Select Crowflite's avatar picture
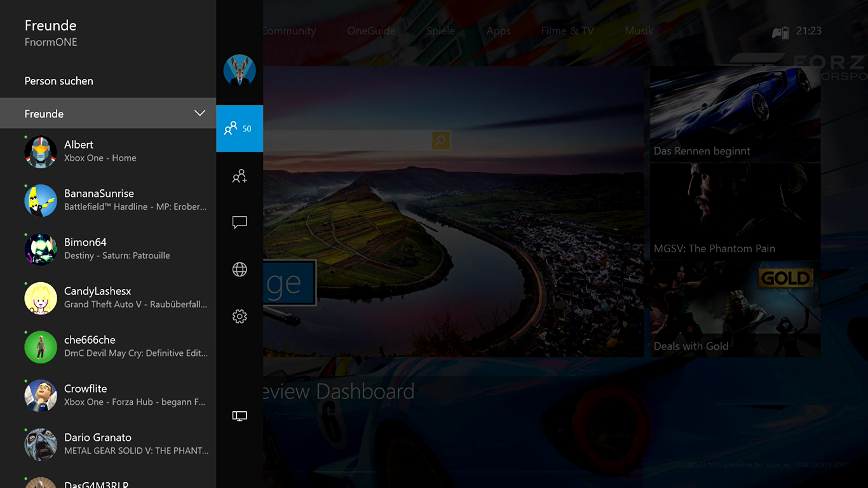Image resolution: width=868 pixels, height=488 pixels. click(x=41, y=396)
